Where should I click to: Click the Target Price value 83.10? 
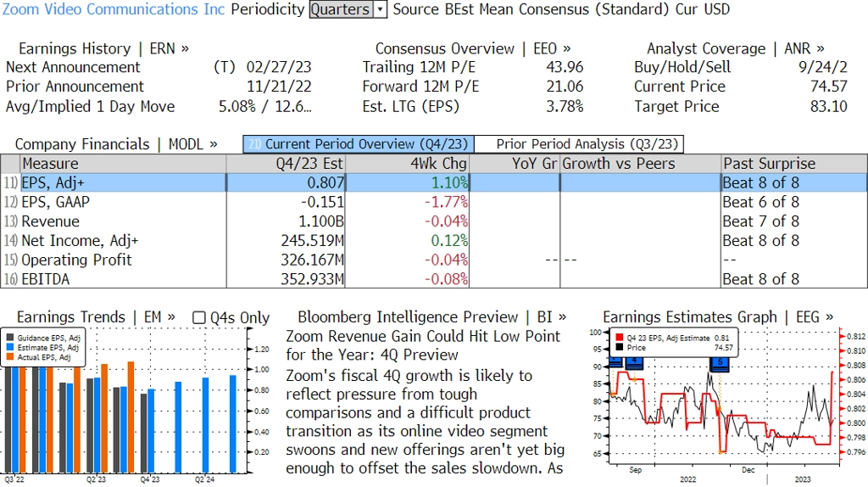pos(829,106)
